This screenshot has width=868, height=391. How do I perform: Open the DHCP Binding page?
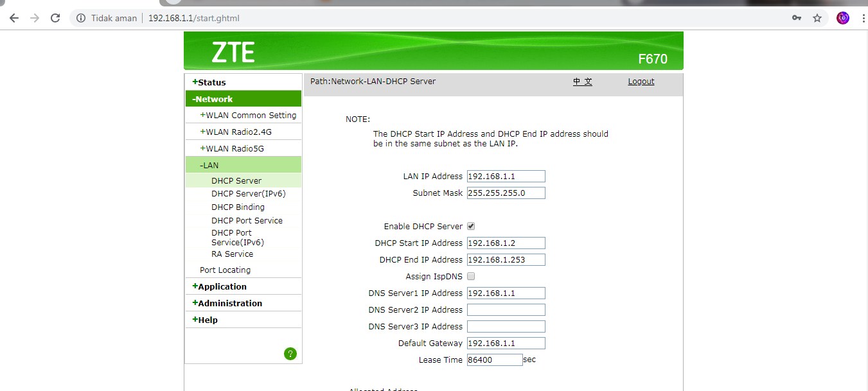pos(238,207)
